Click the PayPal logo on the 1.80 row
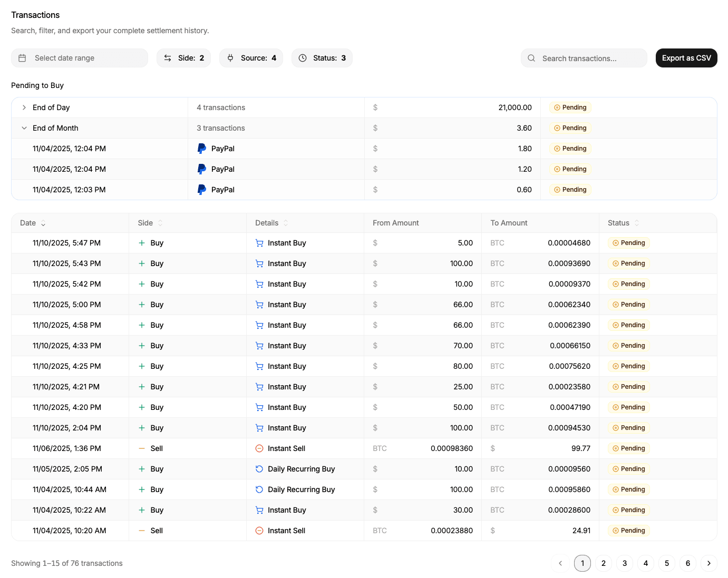Viewport: 728px width, 578px height. 202,149
